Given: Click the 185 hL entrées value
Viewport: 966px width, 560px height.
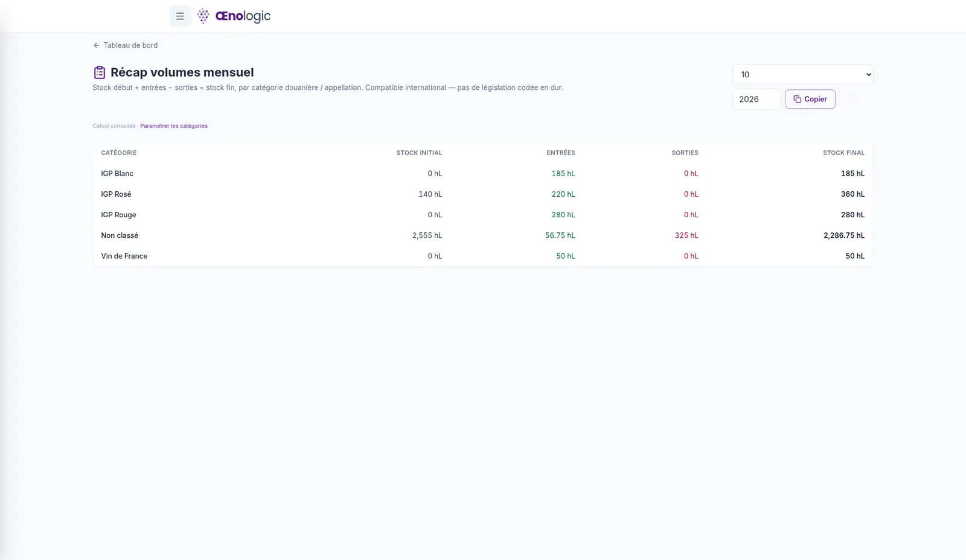Looking at the screenshot, I should click(563, 173).
